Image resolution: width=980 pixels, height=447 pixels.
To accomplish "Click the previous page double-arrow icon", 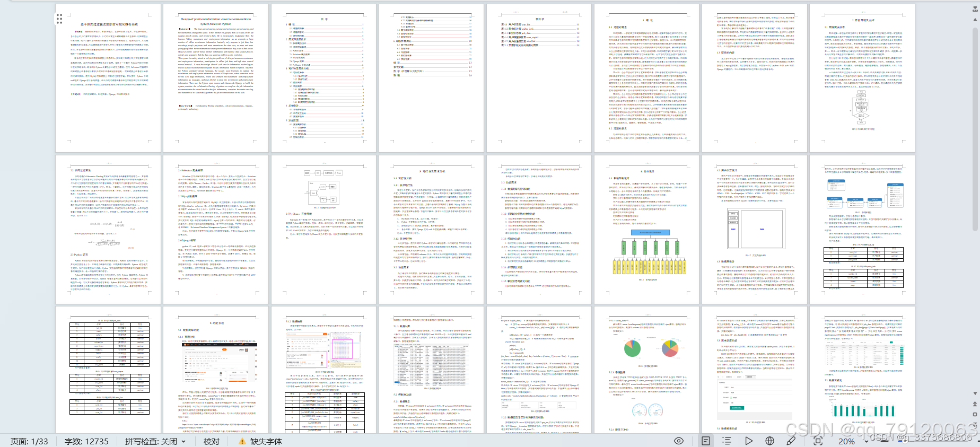I will click(975, 405).
